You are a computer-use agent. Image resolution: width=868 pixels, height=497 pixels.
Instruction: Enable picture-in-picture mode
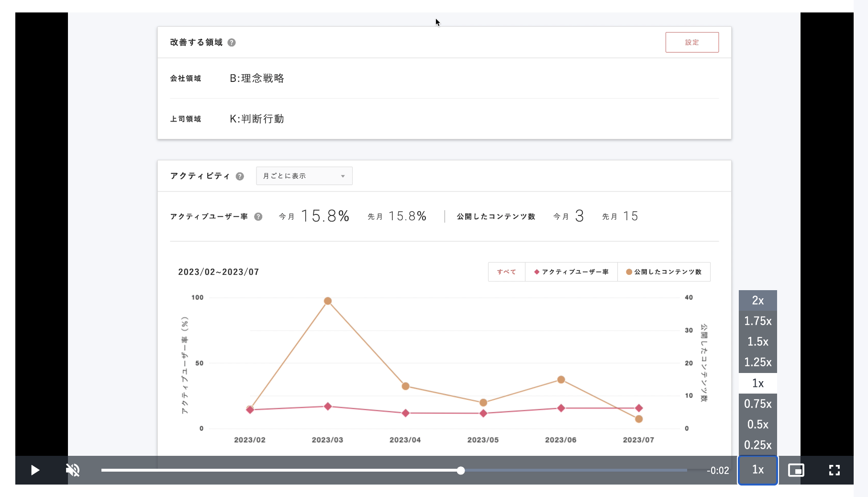coord(796,470)
